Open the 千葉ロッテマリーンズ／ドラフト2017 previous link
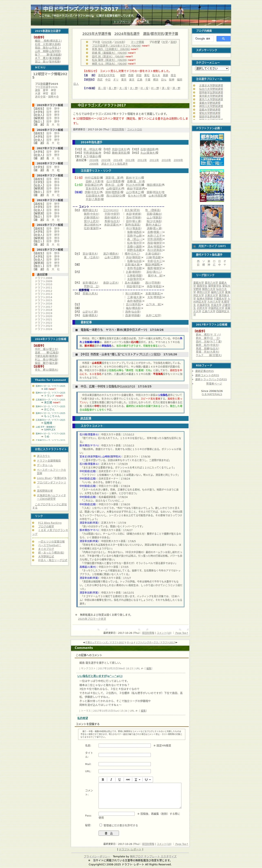 (105, 643)
